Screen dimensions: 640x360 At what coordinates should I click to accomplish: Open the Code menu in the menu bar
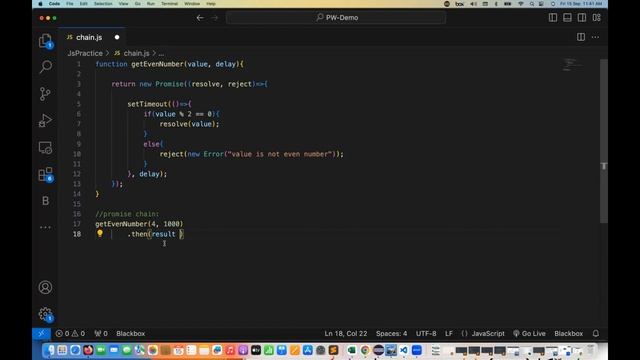point(54,4)
